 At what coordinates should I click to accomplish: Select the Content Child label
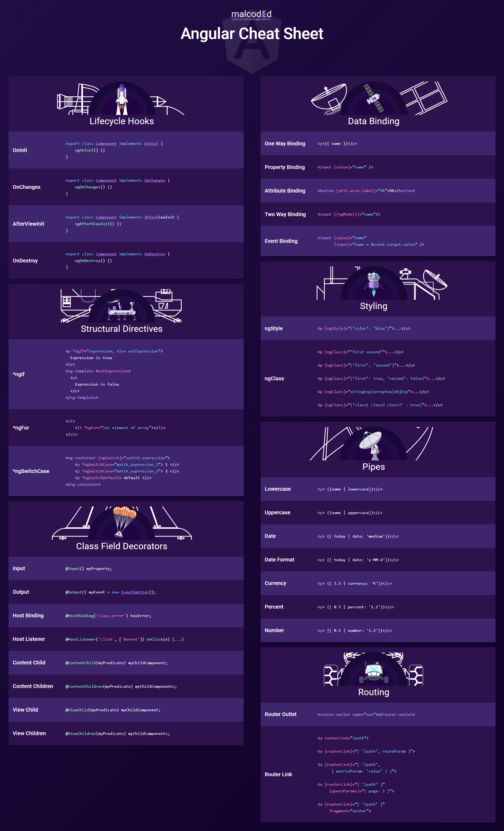[x=29, y=663]
